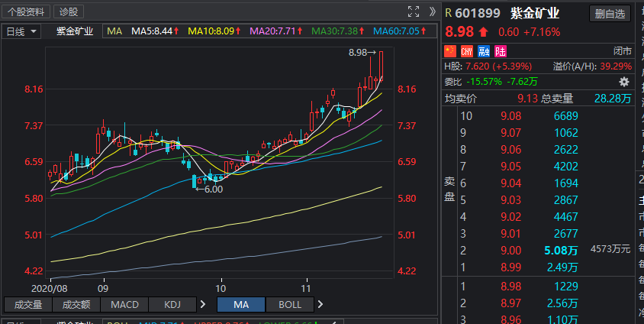The image size is (644, 324).
Task: Switch to the 成交量 indicator
Action: click(28, 305)
